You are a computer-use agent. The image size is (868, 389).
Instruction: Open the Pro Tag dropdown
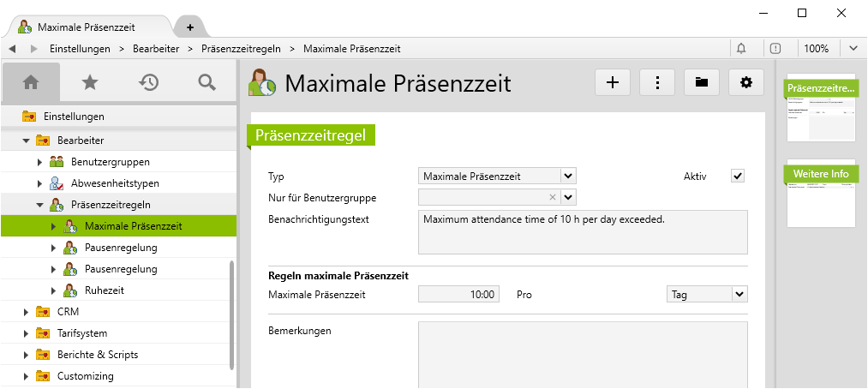[739, 294]
